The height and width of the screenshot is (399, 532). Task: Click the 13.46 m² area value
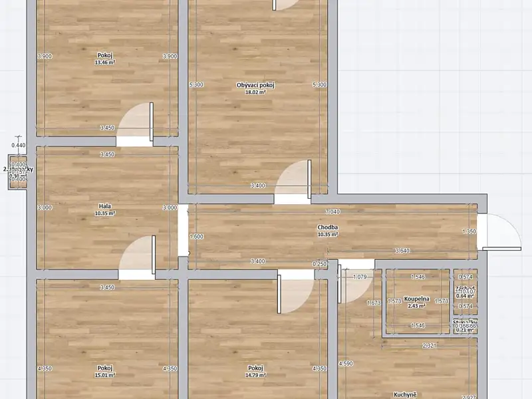click(105, 63)
